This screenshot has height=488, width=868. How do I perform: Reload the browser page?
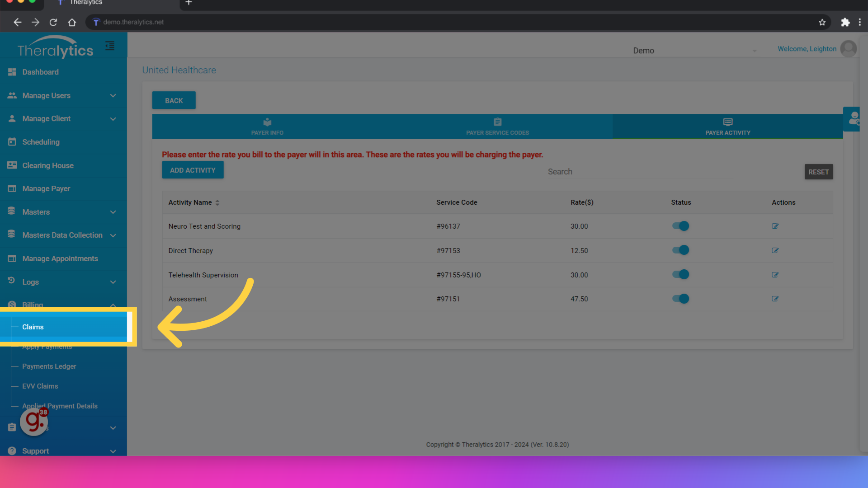[x=53, y=22]
